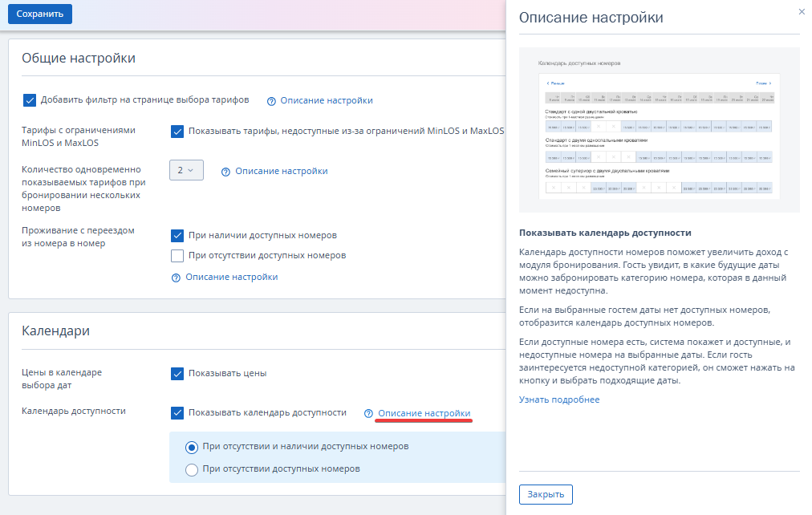This screenshot has height=515, width=812.
Task: Enable При отсутствии доступных номеров checkbox
Action: click(x=177, y=256)
